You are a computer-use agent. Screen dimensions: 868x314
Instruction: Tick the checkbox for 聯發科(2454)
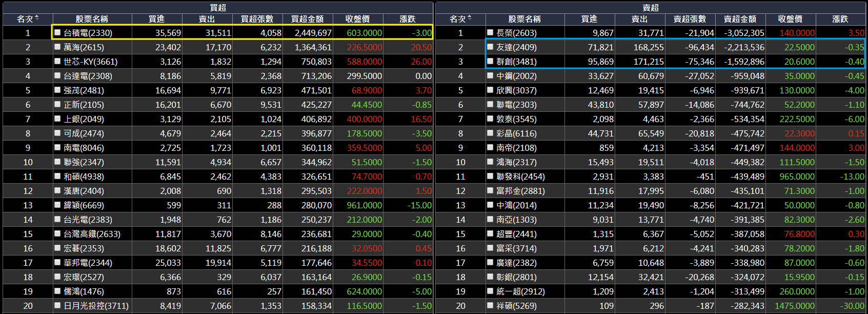click(490, 176)
